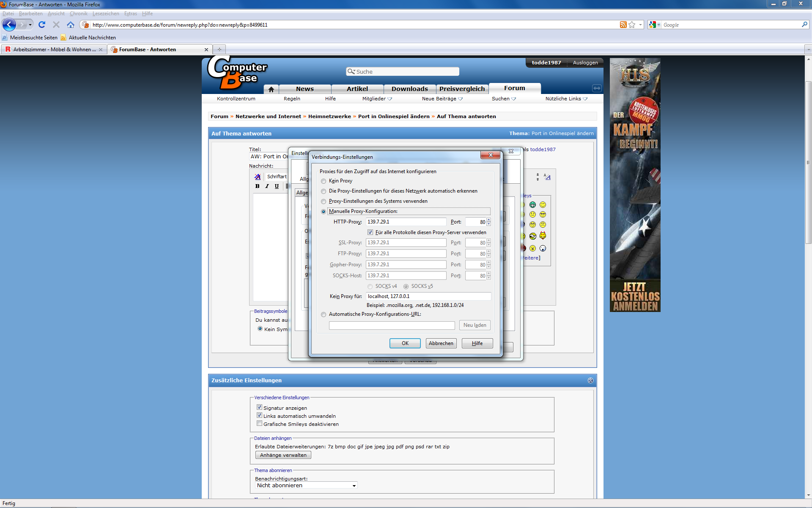The width and height of the screenshot is (812, 508).
Task: Click the Firefox back arrow button
Action: (9, 25)
